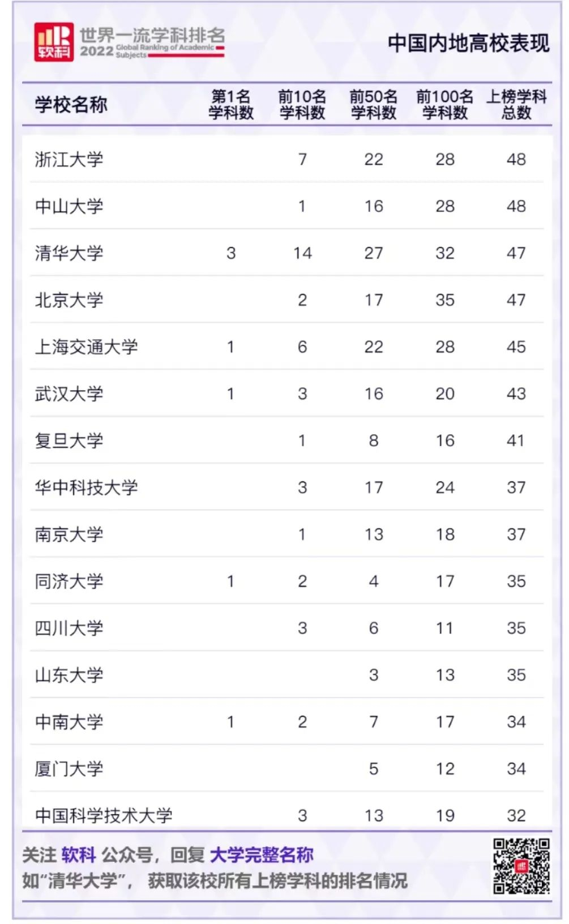Click the 第1名学科数 column header
Image resolution: width=569 pixels, height=924 pixels.
(231, 104)
